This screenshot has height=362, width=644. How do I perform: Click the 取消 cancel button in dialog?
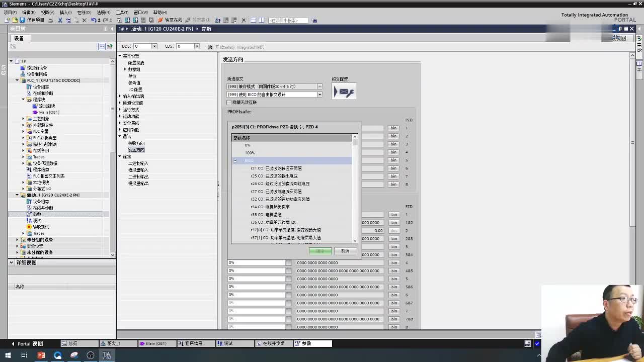click(345, 251)
